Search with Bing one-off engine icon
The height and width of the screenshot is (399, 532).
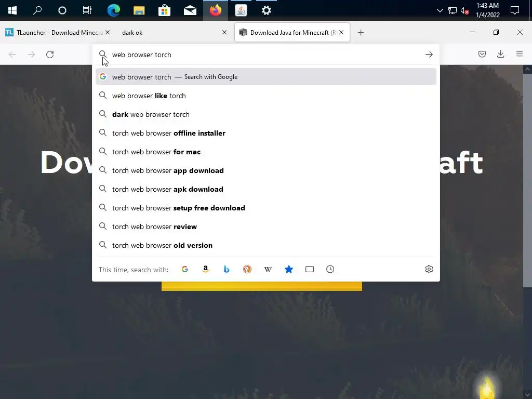(x=227, y=269)
